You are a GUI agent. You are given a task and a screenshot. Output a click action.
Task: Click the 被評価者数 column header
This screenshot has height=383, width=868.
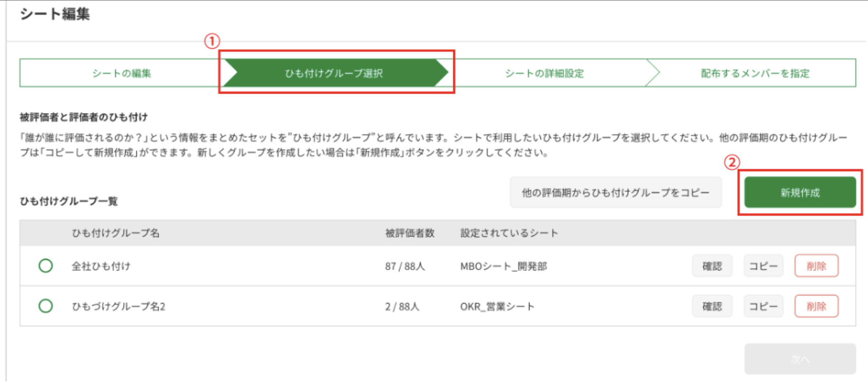[x=409, y=233]
